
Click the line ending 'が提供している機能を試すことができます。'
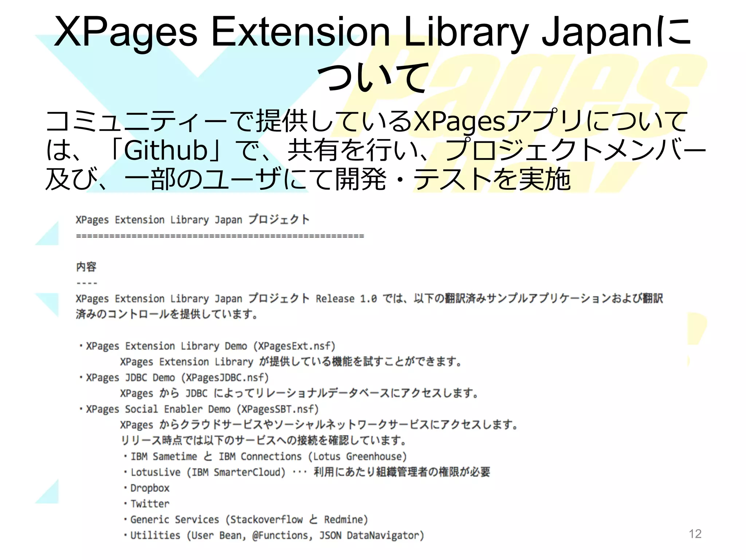[x=291, y=362]
